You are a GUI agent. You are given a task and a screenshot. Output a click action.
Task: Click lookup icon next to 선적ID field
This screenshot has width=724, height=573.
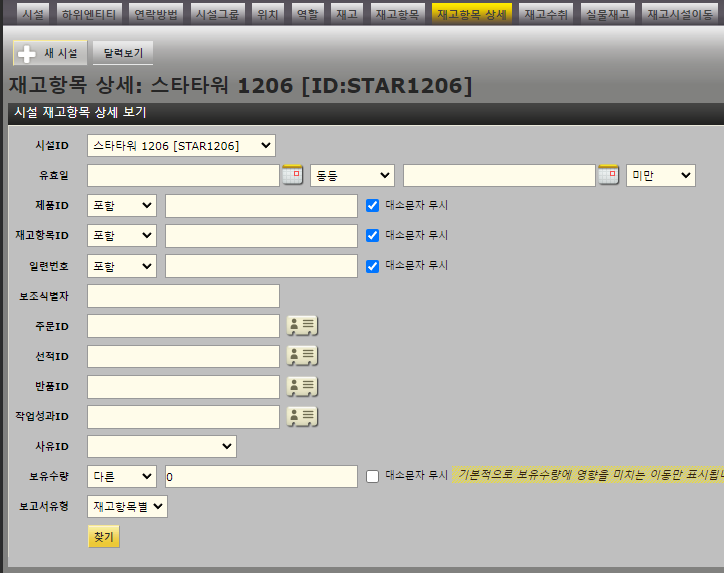pos(302,356)
